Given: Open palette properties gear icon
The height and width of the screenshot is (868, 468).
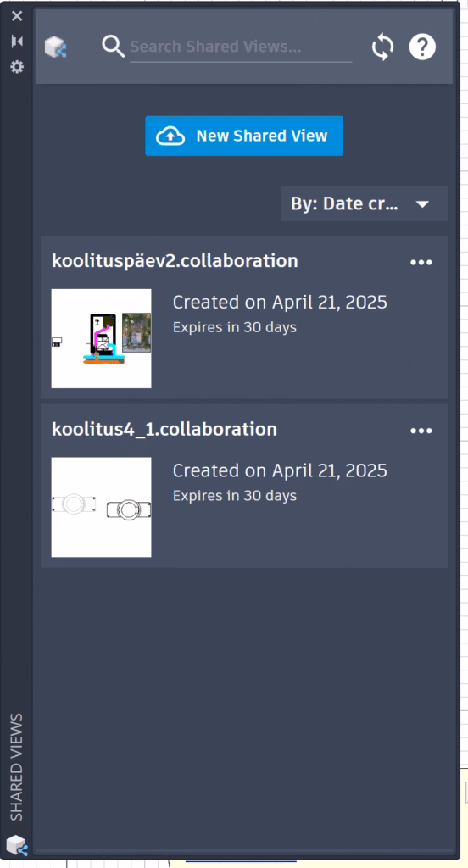Looking at the screenshot, I should coord(17,67).
